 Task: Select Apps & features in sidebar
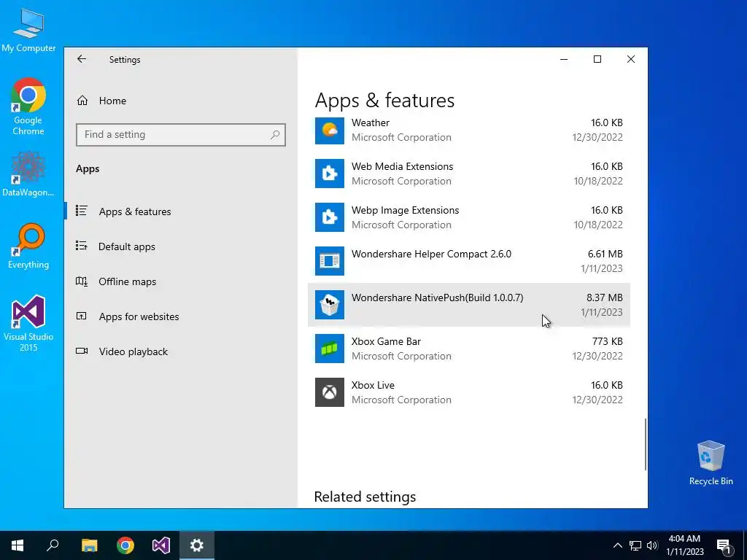click(x=181, y=211)
